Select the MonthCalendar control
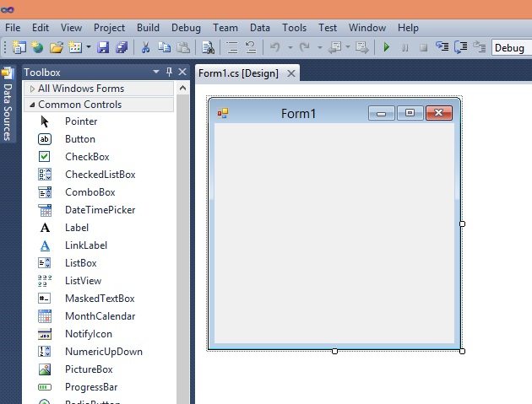The image size is (532, 404). 99,316
